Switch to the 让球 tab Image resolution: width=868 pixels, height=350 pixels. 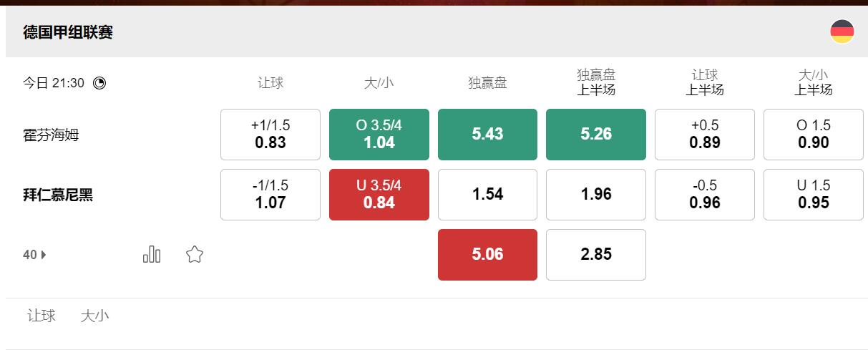click(42, 316)
